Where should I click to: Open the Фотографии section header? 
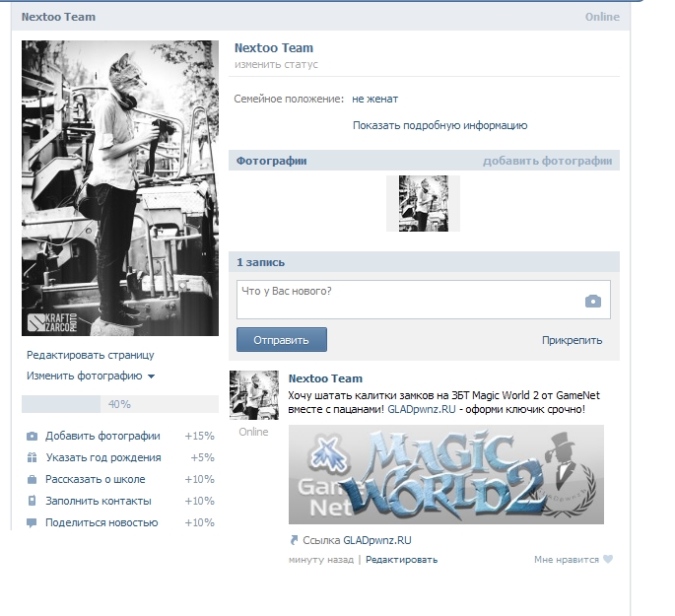(272, 161)
